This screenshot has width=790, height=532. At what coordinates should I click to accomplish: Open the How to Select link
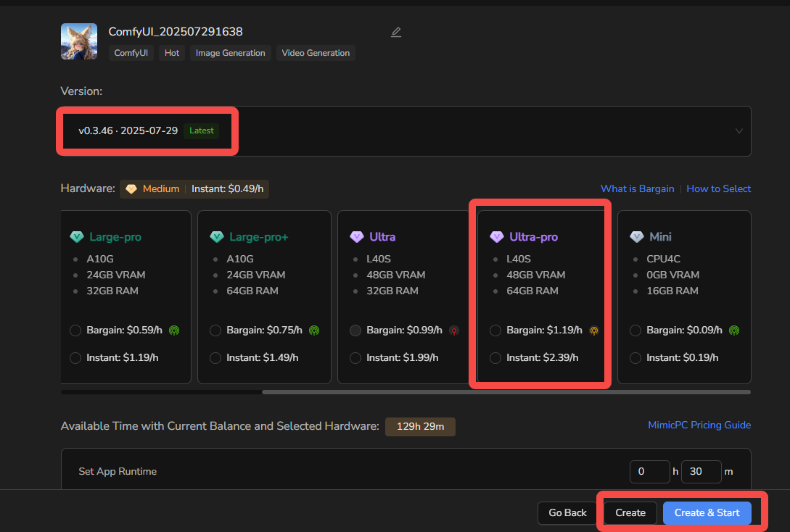pos(718,188)
